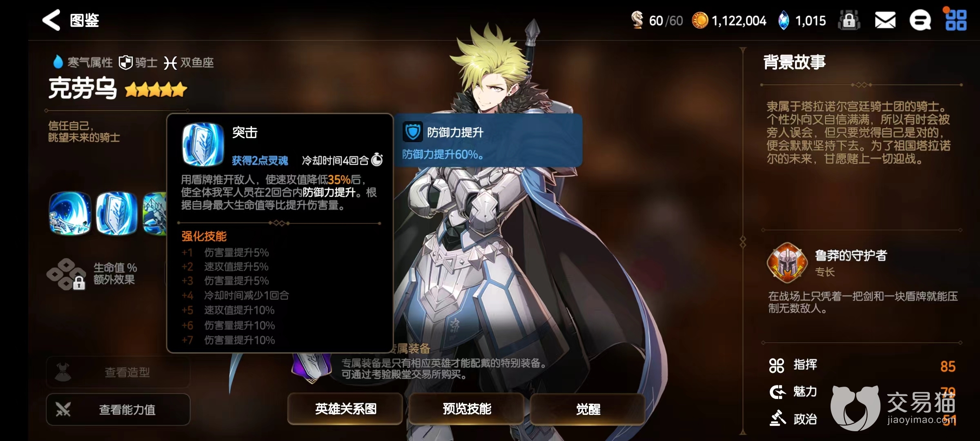
Task: Click 查看造型 button
Action: (118, 372)
